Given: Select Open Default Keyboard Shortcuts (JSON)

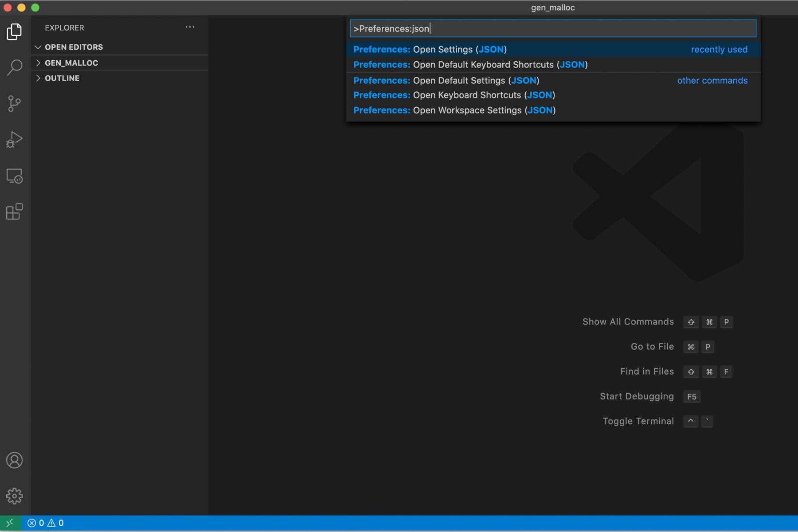Looking at the screenshot, I should click(x=470, y=65).
